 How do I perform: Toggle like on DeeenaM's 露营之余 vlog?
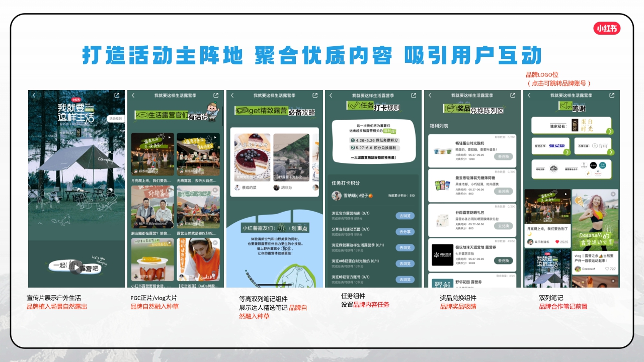coord(607,268)
